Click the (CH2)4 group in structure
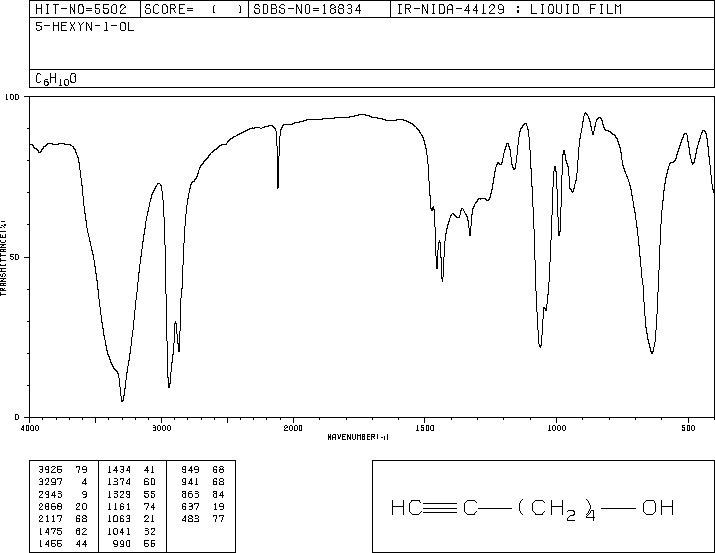The height and width of the screenshot is (553, 715). pyautogui.click(x=557, y=510)
